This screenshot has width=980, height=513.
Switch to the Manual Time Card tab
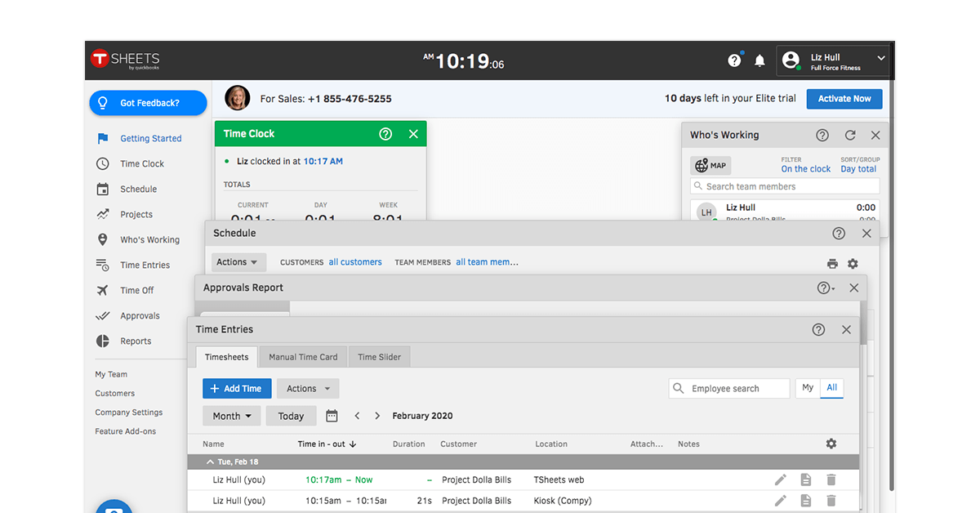(x=303, y=357)
